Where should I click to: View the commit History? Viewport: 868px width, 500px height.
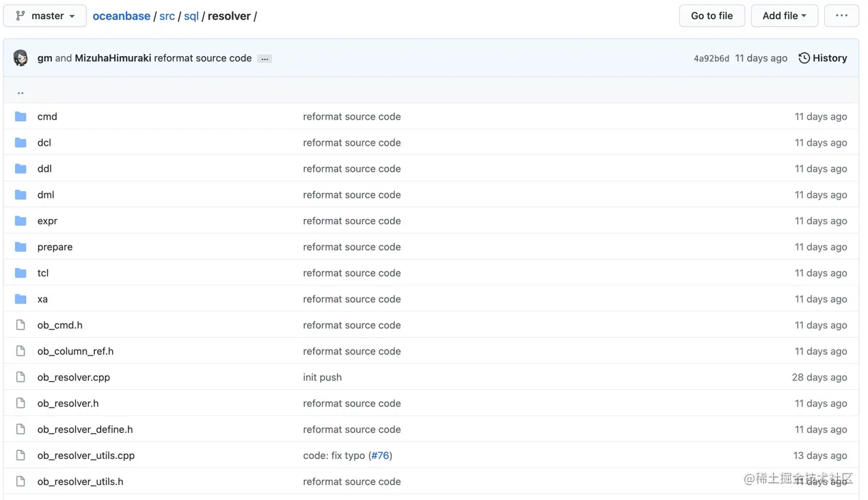tap(823, 58)
